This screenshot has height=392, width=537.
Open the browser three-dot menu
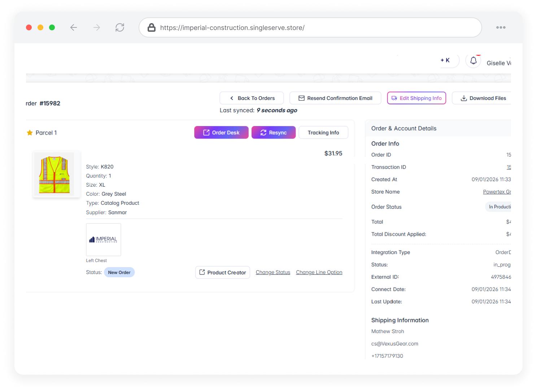501,27
